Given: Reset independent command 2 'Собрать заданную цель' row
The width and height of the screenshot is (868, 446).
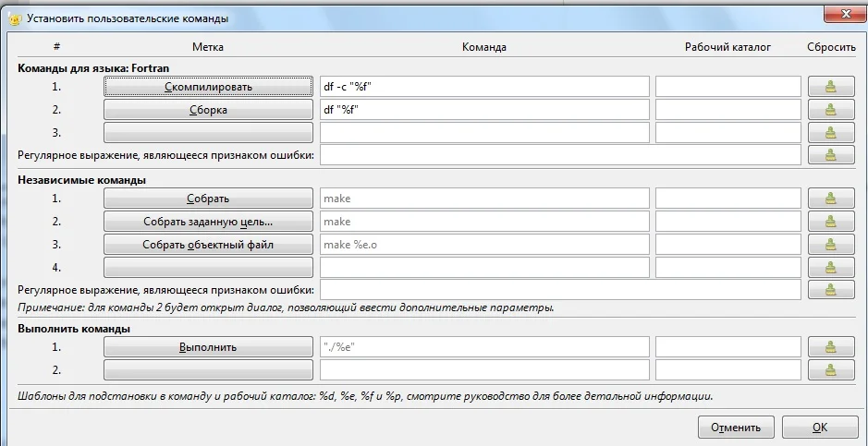Looking at the screenshot, I should tap(831, 221).
